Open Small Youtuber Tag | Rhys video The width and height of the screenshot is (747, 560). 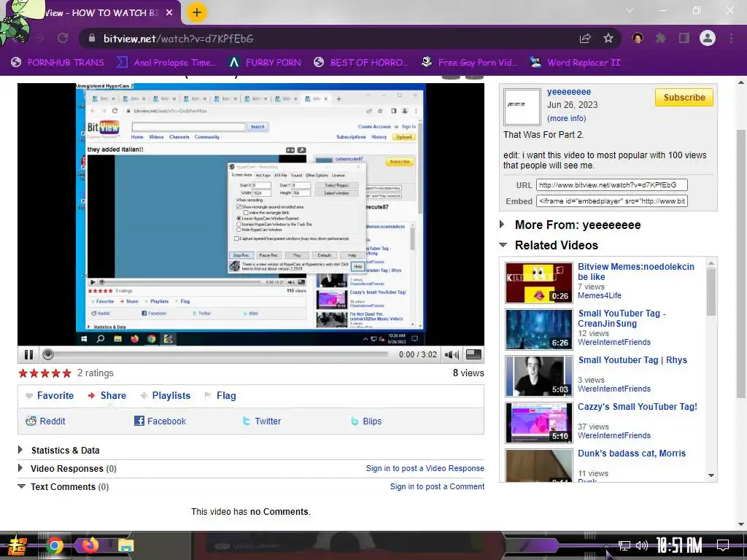tap(632, 360)
